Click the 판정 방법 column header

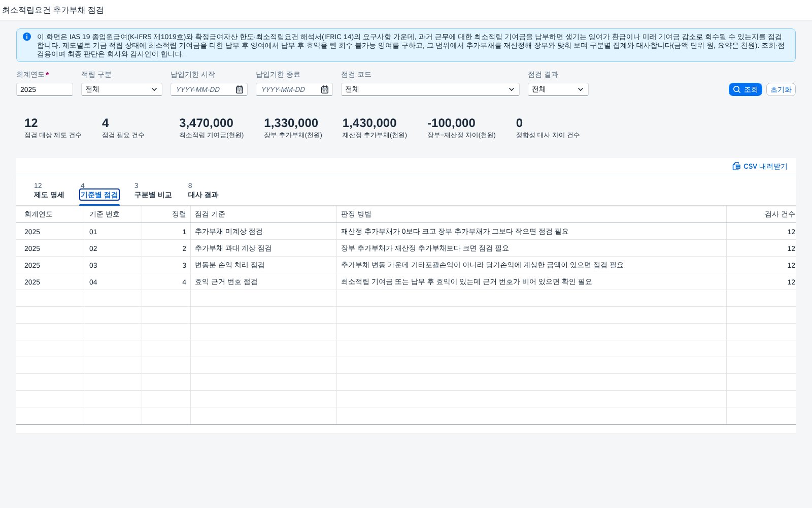pyautogui.click(x=532, y=214)
